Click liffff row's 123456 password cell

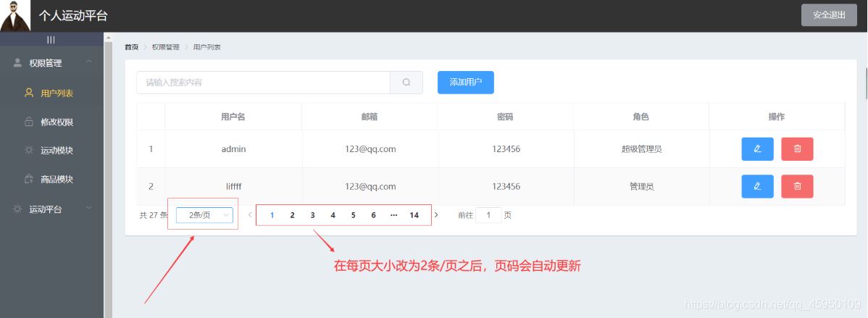tap(506, 186)
